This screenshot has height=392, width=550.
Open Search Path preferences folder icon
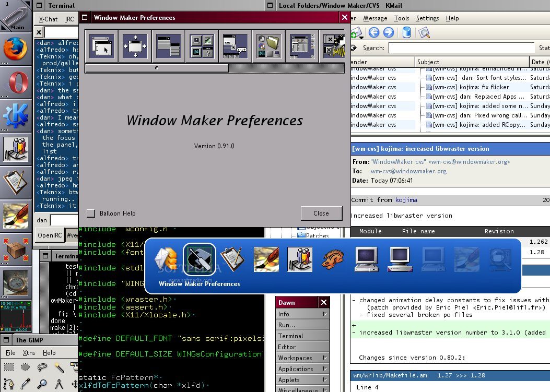(268, 46)
